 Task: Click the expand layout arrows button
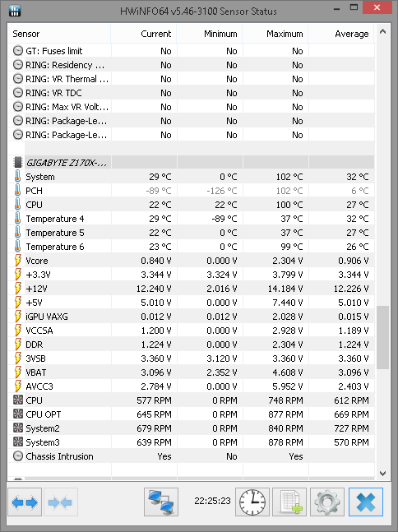(x=25, y=502)
